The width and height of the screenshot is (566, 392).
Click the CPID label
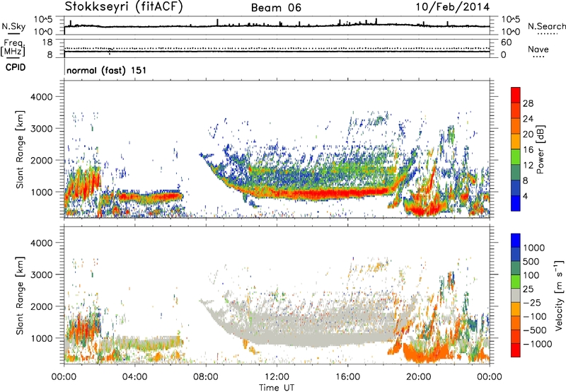(16, 67)
